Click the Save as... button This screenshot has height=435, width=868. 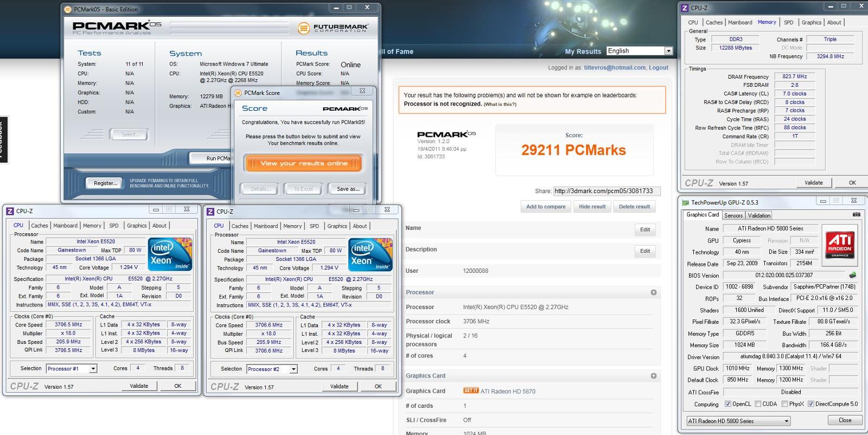tap(348, 189)
